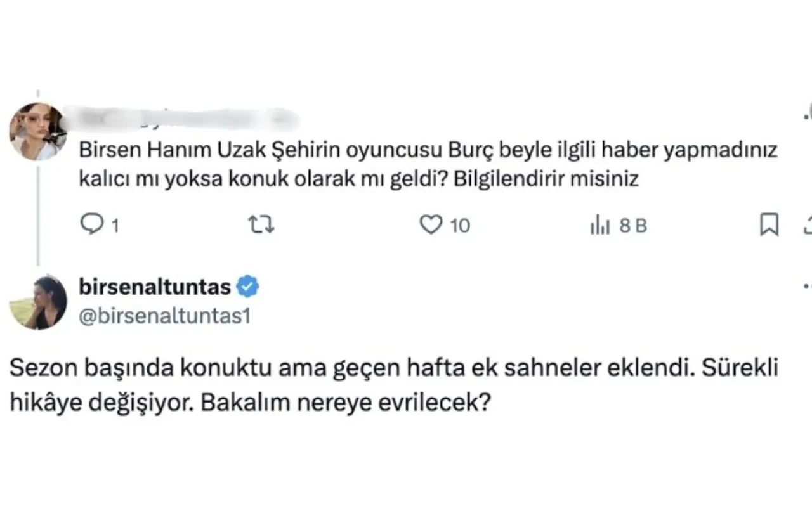Toggle repost on Birsen Hanım tweet
This screenshot has height=525, width=812.
pos(262,224)
